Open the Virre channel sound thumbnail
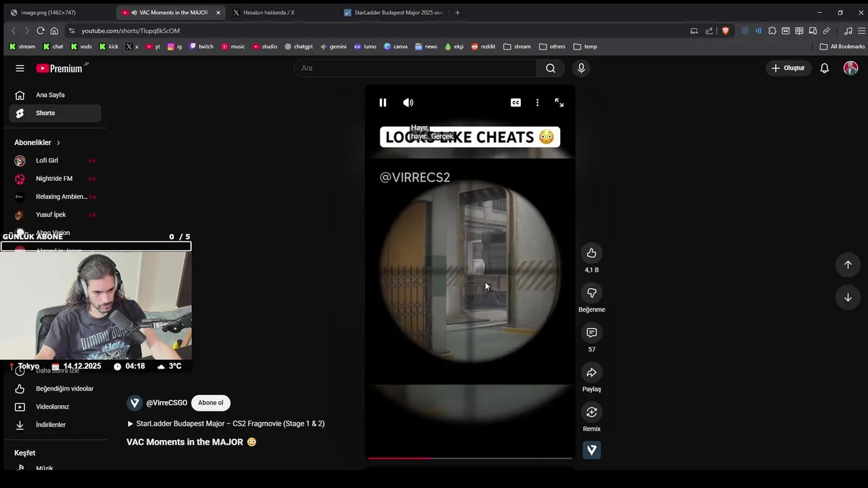The image size is (868, 488). click(x=591, y=450)
